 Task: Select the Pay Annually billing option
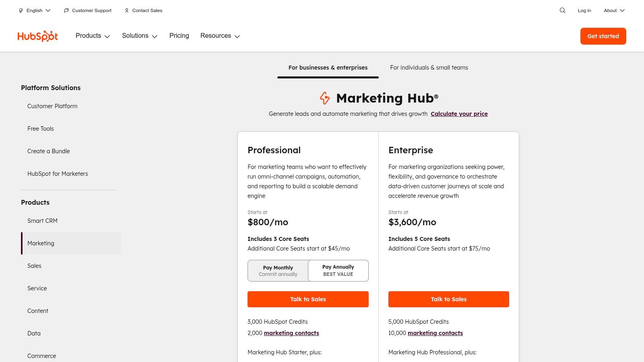coord(338,270)
